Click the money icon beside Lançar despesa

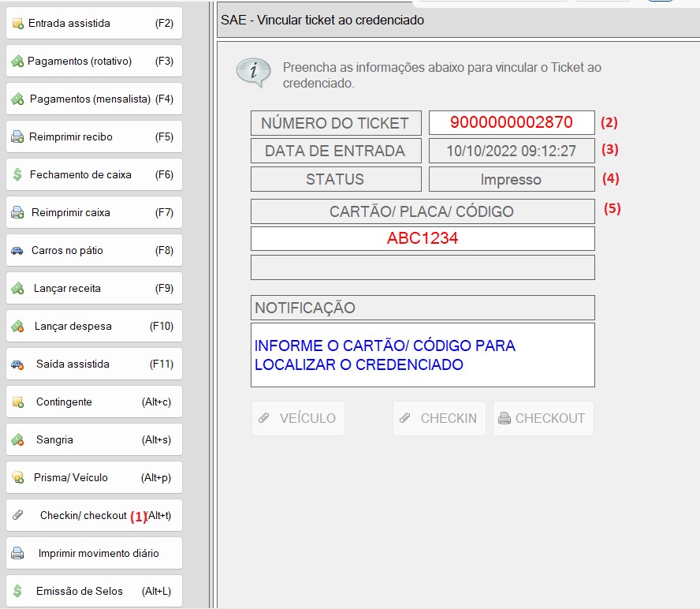coord(17,327)
